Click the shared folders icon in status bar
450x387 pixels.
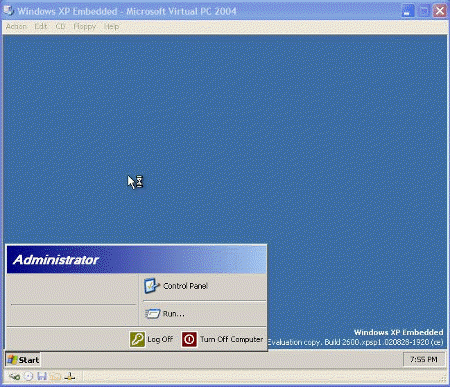56,377
